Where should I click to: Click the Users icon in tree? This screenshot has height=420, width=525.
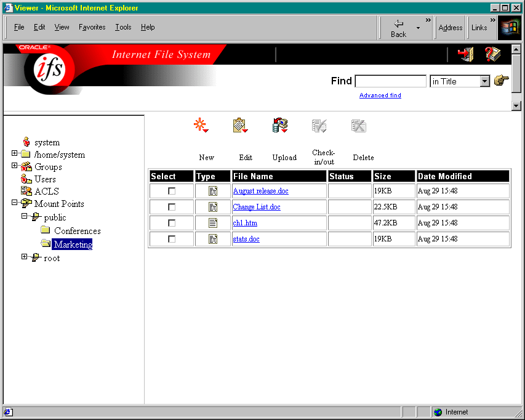pyautogui.click(x=26, y=179)
